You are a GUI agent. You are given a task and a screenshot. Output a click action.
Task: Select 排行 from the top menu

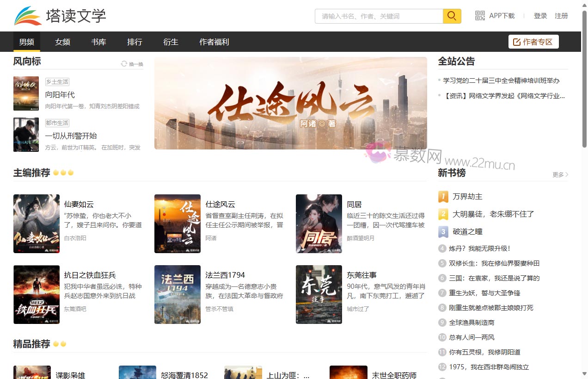[135, 42]
